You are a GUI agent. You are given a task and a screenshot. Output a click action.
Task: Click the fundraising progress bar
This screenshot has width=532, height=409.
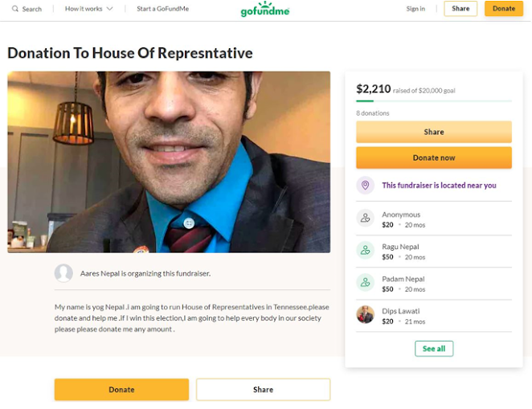[x=433, y=101]
